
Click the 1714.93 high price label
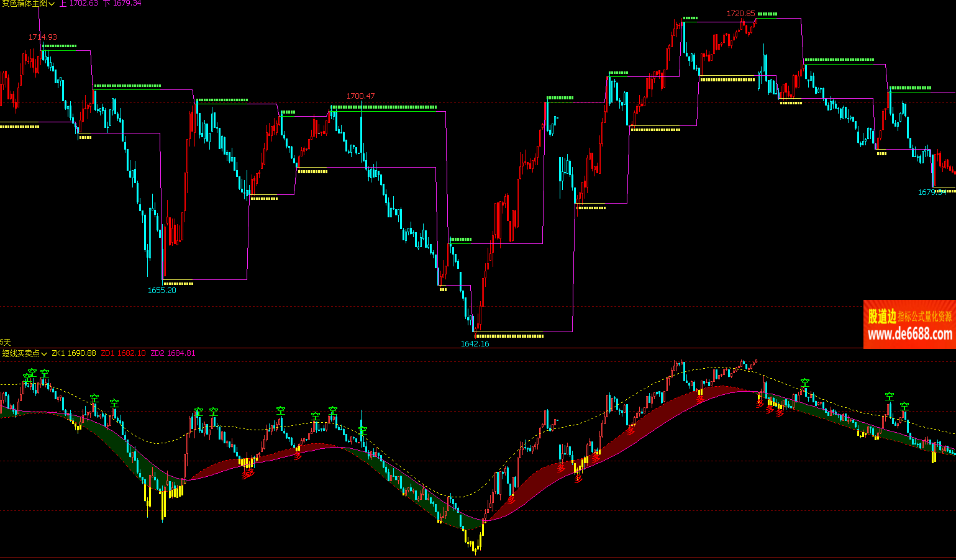click(42, 37)
